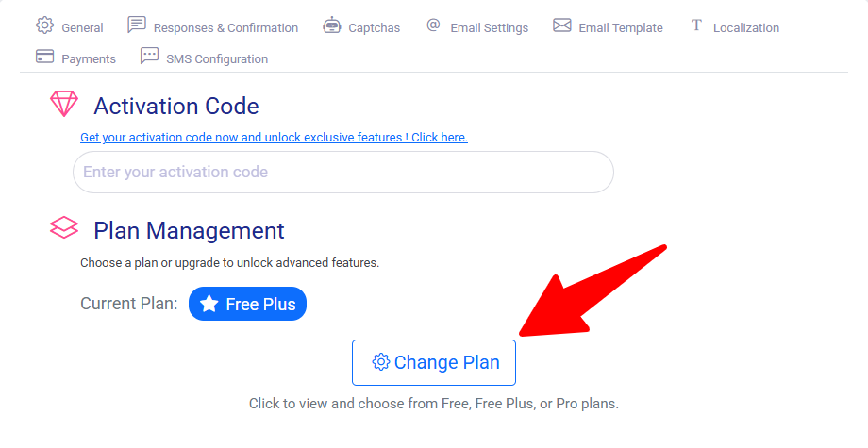Open the Payments tab
The image size is (868, 448).
(x=89, y=59)
